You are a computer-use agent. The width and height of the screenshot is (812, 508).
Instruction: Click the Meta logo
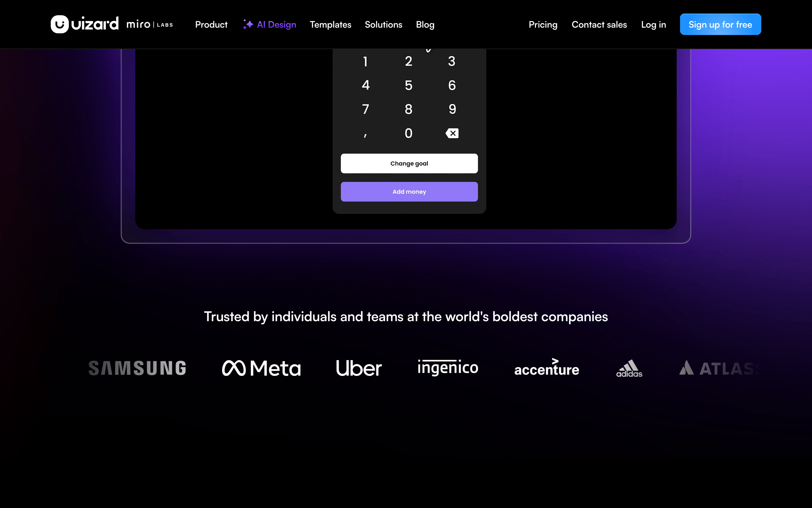[261, 368]
